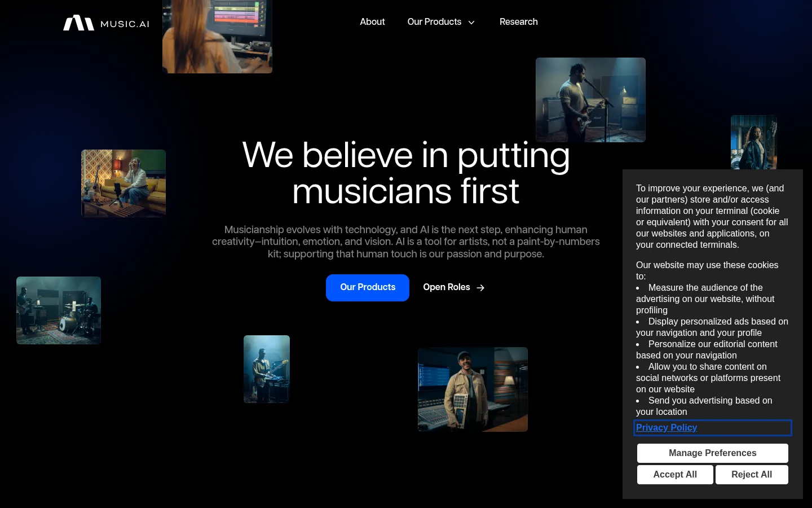
Task: Click Manage Preferences in cookie banner
Action: (713, 453)
